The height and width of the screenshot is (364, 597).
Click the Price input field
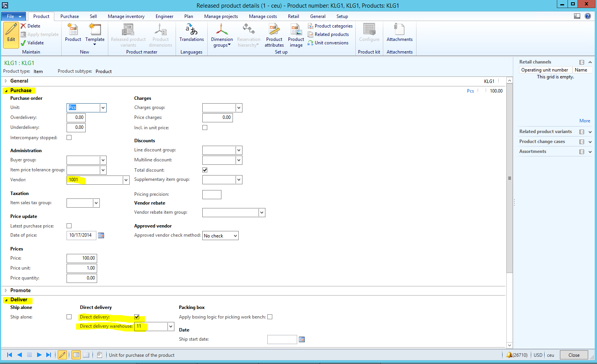tap(81, 258)
